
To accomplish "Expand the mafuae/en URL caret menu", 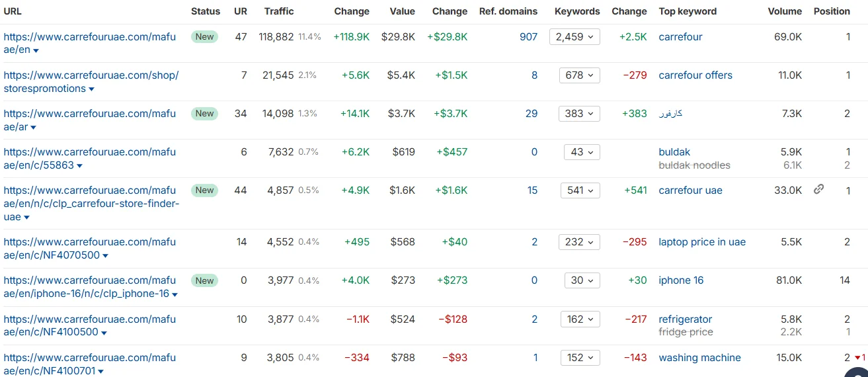I will click(x=36, y=51).
